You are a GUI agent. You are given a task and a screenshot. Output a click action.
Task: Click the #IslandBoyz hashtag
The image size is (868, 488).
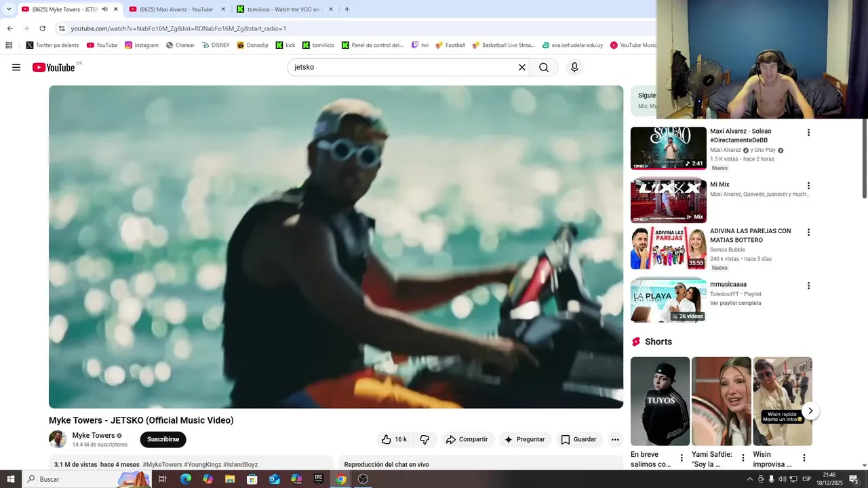click(240, 464)
